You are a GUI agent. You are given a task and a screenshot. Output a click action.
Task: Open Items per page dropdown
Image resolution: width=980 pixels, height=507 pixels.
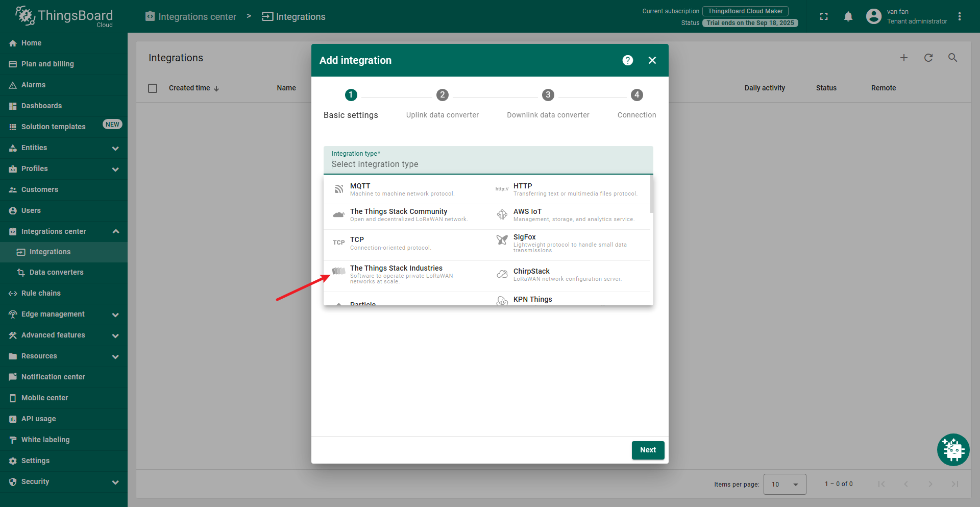click(785, 484)
